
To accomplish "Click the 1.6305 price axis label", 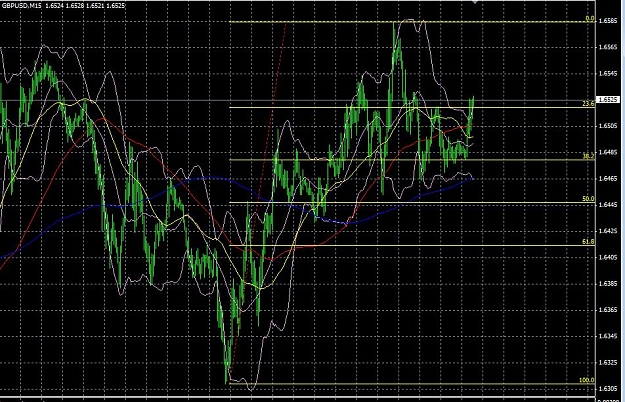I will click(x=608, y=388).
